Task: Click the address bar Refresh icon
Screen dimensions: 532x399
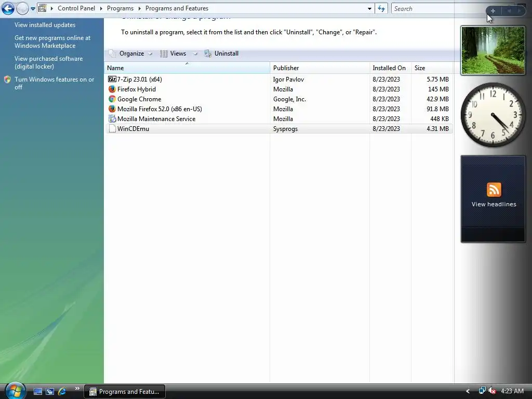Action: pos(381,9)
